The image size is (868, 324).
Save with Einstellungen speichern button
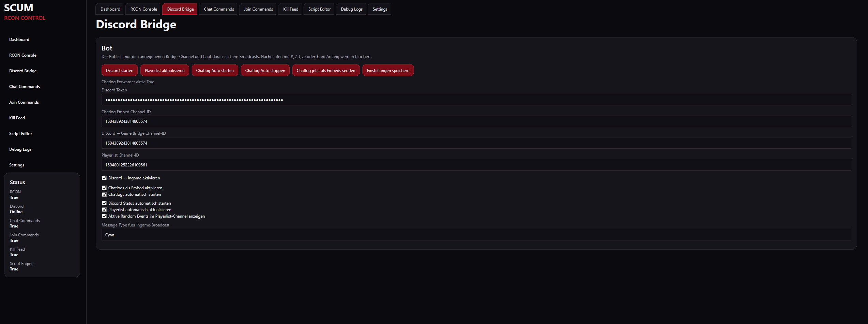click(x=388, y=71)
